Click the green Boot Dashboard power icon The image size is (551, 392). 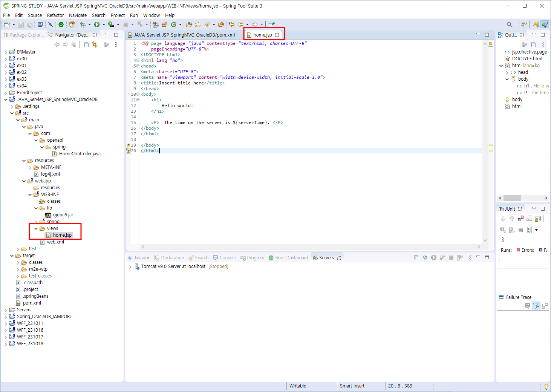tap(61, 24)
